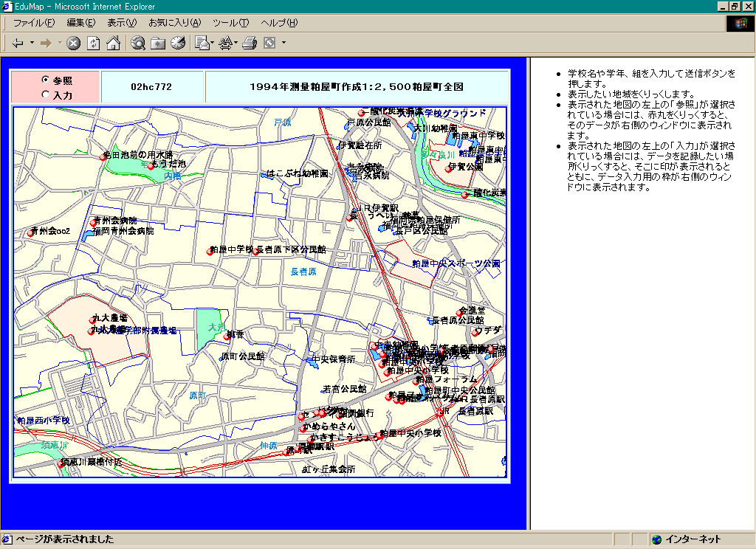
Task: Click the Back arrow toolbar button
Action: [18, 44]
